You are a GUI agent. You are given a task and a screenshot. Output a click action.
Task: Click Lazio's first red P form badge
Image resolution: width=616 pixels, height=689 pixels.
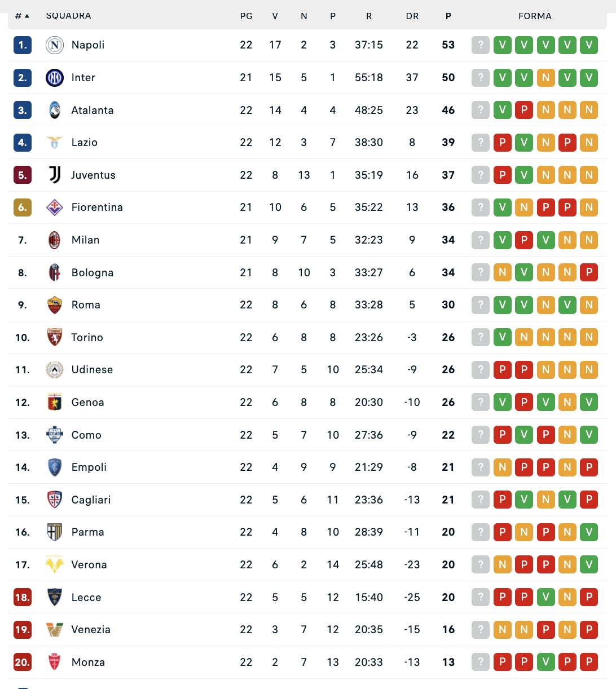click(502, 143)
